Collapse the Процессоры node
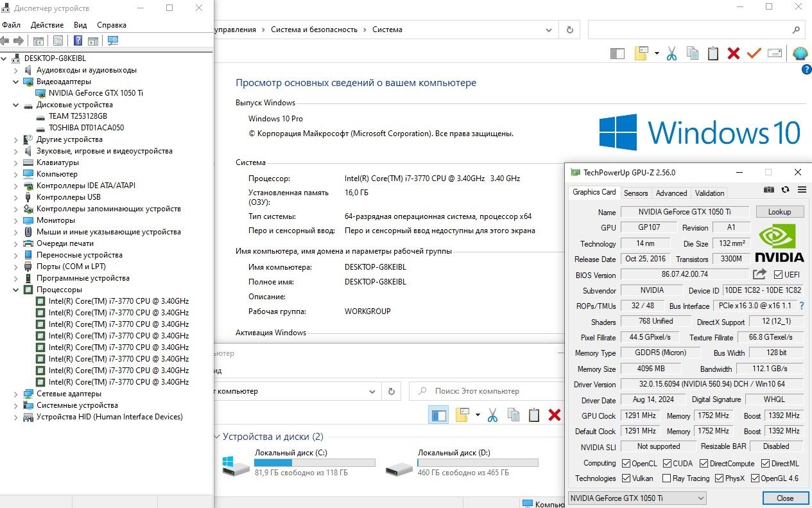 click(x=16, y=290)
